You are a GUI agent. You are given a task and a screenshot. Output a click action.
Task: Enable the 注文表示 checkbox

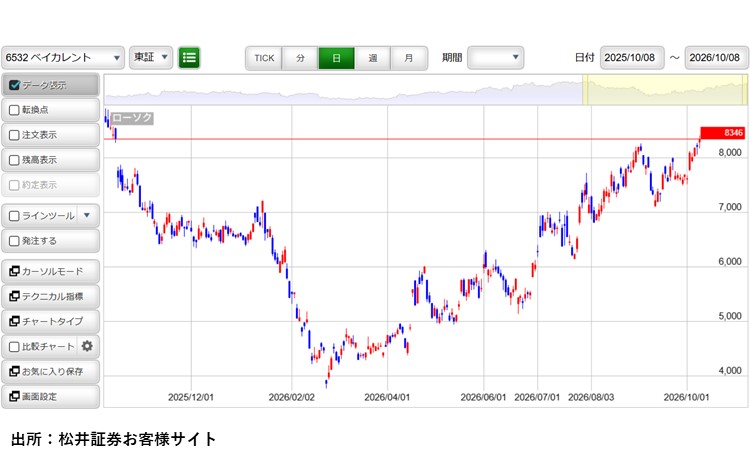point(14,135)
